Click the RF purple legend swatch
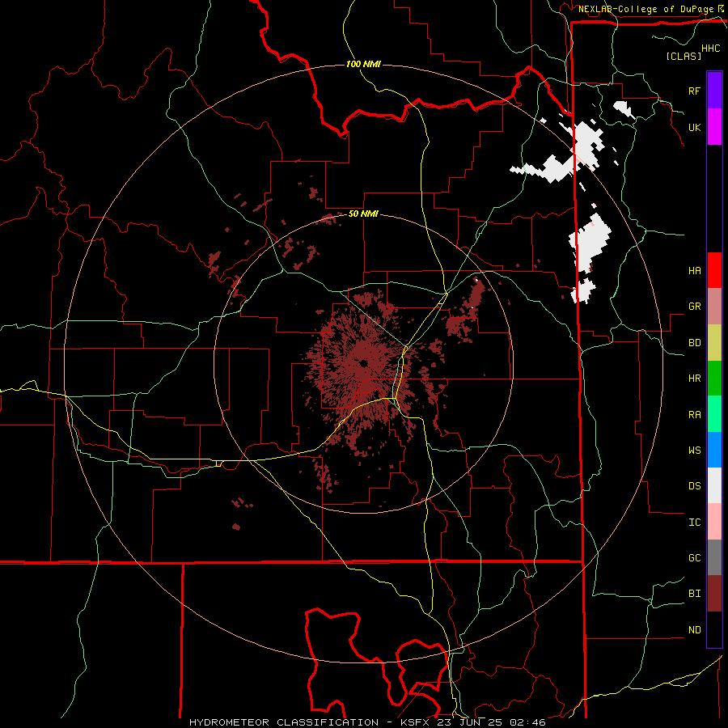 click(714, 91)
